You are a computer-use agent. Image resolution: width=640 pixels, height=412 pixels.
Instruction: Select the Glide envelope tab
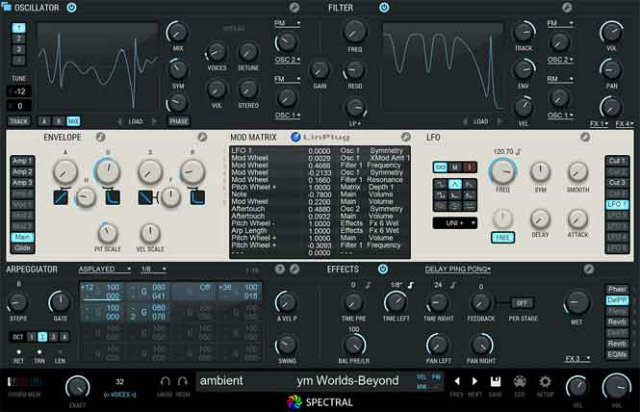(x=22, y=248)
